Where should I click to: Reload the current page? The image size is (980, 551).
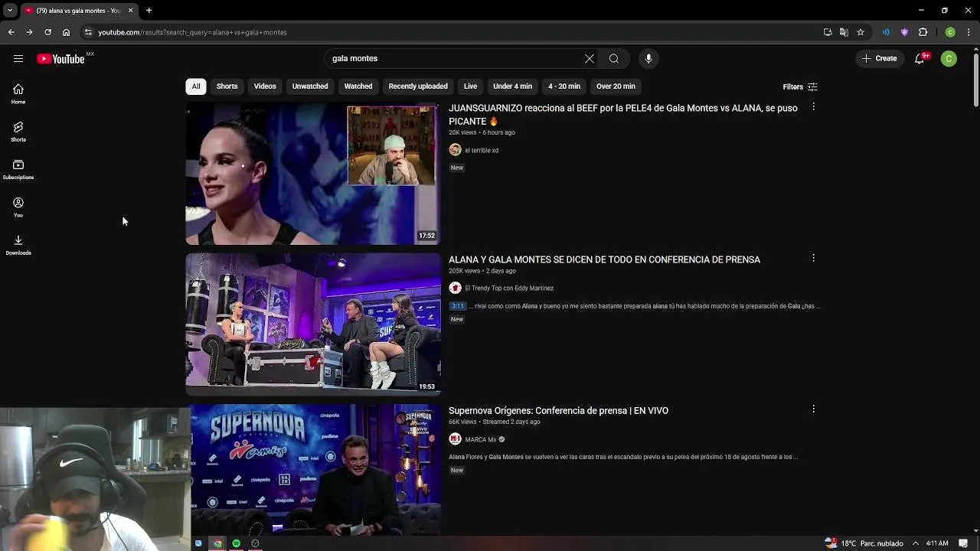(x=47, y=32)
